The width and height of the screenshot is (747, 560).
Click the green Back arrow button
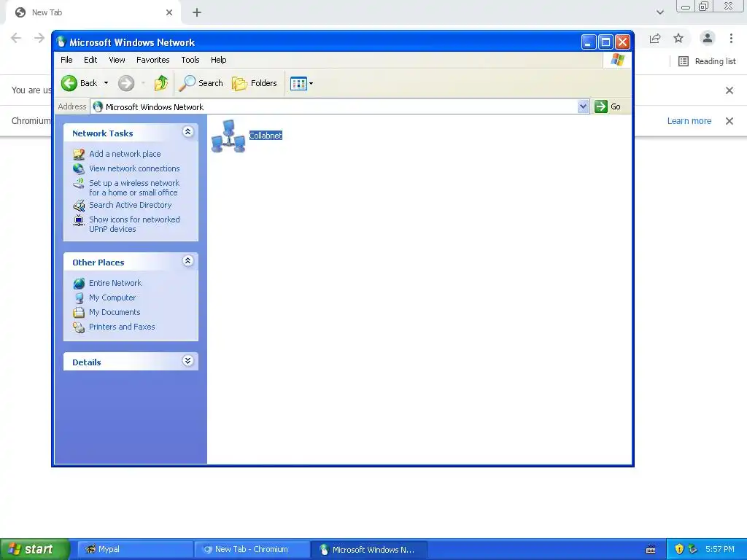point(69,83)
